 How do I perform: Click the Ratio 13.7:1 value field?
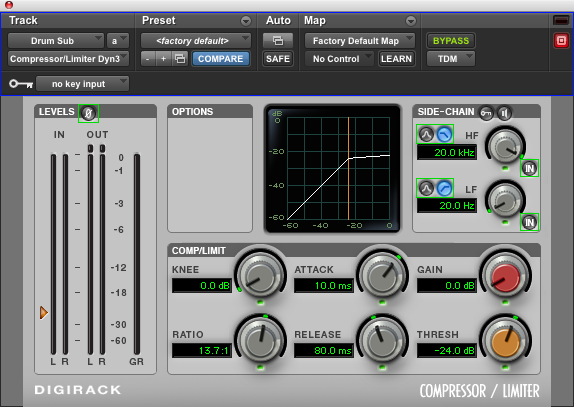202,351
